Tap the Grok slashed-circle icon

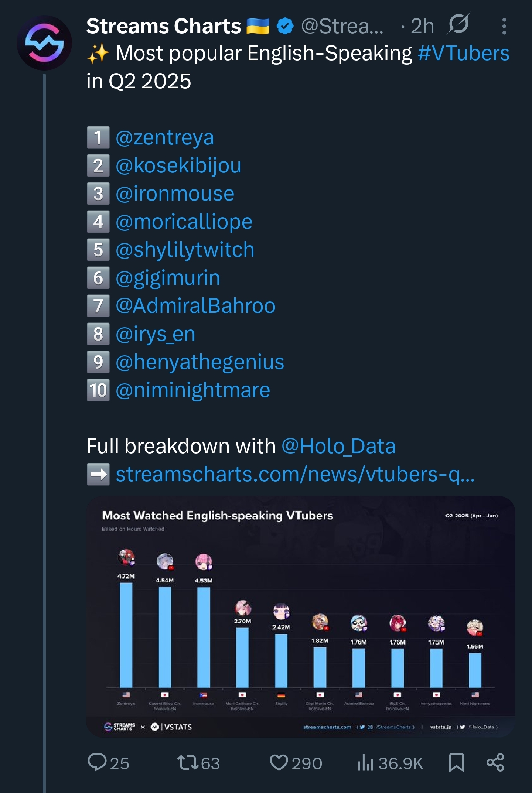click(x=459, y=24)
